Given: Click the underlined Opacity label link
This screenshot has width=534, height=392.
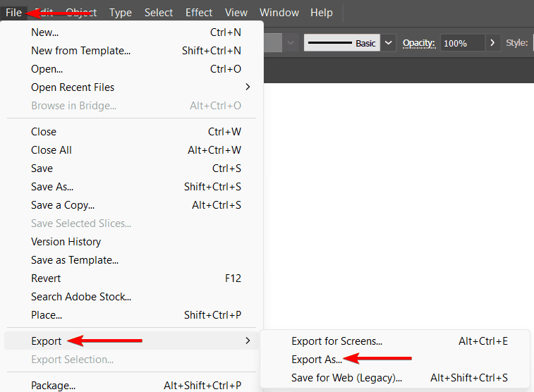Looking at the screenshot, I should pos(417,43).
